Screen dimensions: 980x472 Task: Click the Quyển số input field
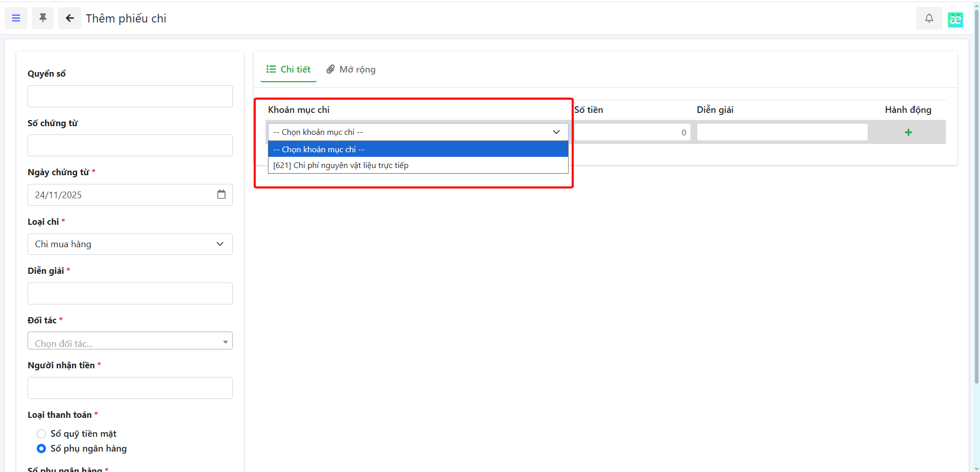point(130,97)
